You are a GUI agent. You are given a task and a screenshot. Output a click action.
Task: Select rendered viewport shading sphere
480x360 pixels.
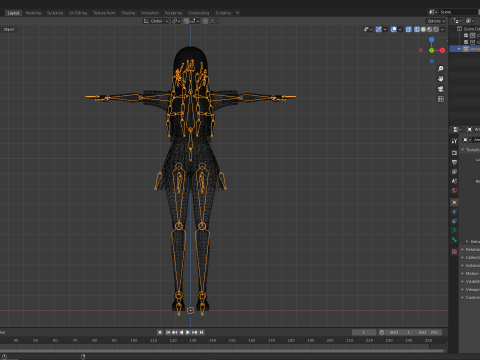pyautogui.click(x=436, y=29)
